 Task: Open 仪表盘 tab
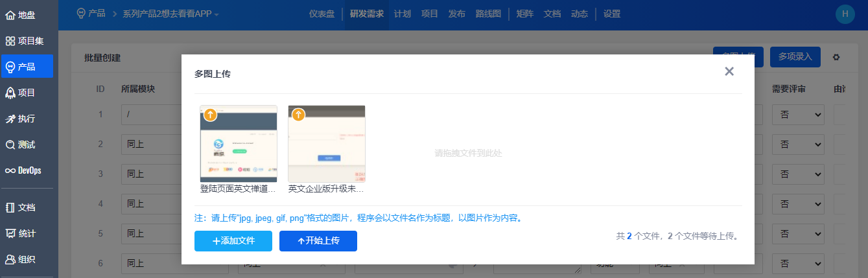pyautogui.click(x=322, y=14)
